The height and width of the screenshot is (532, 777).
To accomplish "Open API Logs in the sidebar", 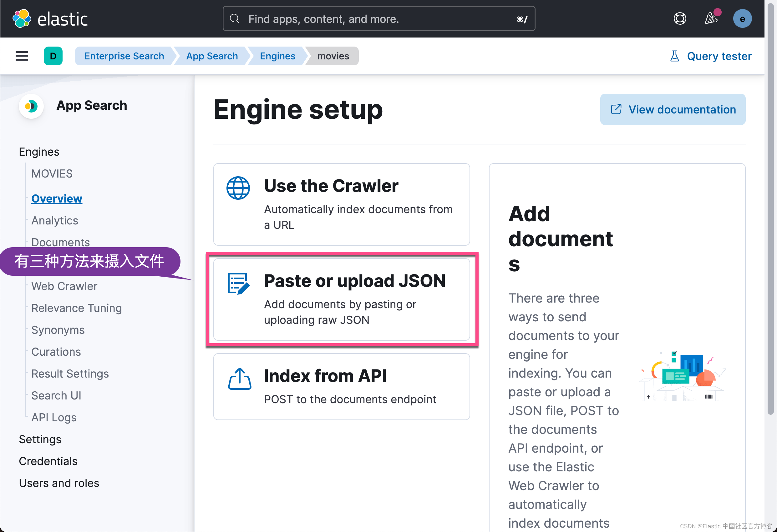I will click(x=54, y=417).
